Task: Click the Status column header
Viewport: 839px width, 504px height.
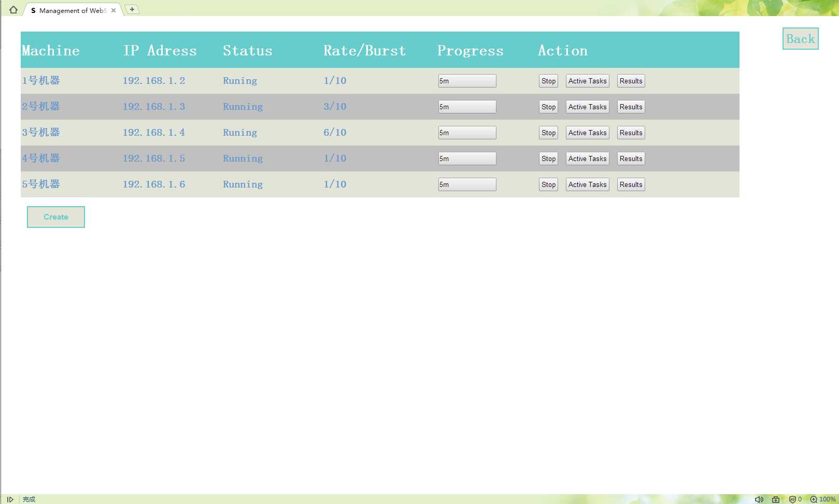Action: coord(248,51)
